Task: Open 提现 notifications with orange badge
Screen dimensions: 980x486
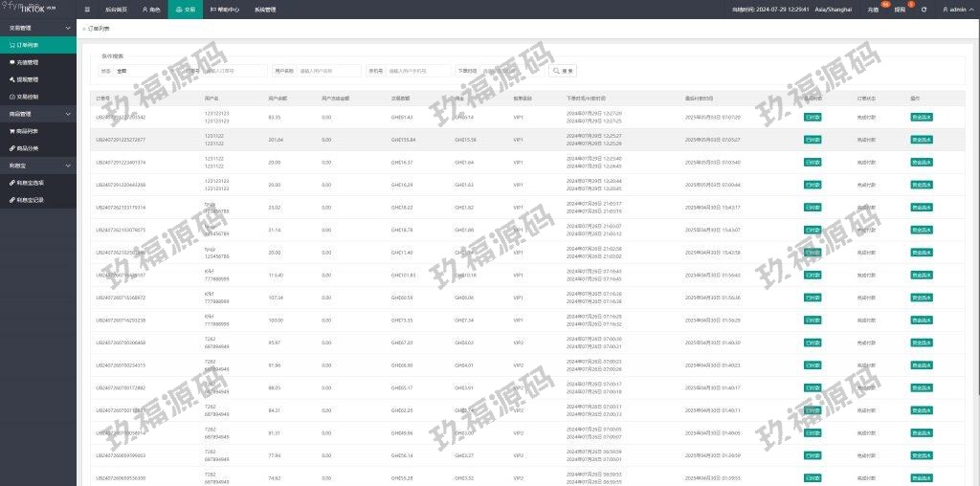Action: coord(900,9)
